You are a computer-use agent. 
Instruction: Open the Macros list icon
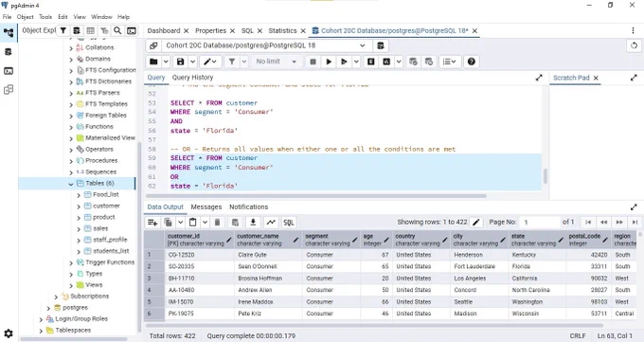(449, 62)
